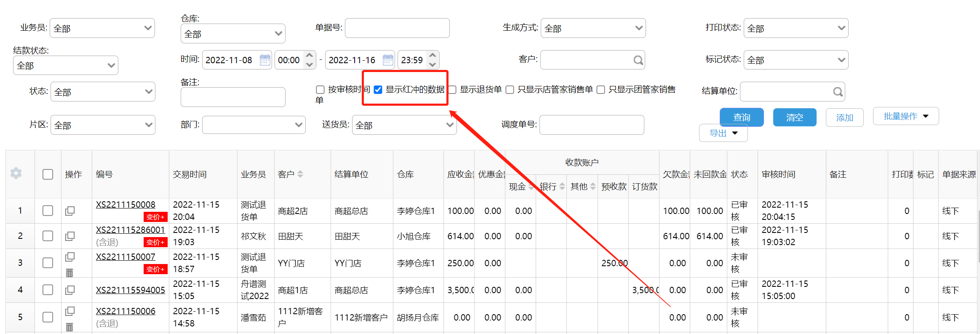Enable the 显示退货单 checkbox
The height and width of the screenshot is (334, 980).
tap(452, 90)
